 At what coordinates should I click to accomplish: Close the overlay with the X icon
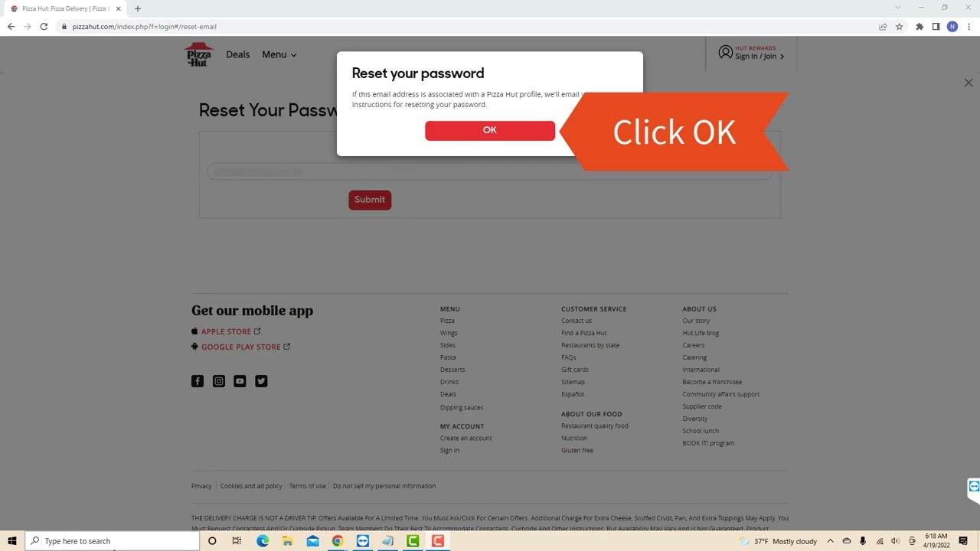(969, 83)
